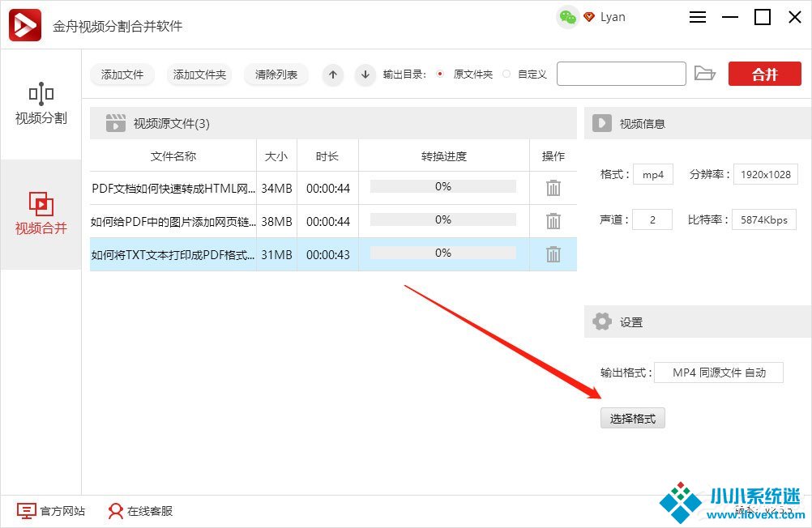
Task: Select the 自定义 output radio button
Action: pyautogui.click(x=506, y=75)
